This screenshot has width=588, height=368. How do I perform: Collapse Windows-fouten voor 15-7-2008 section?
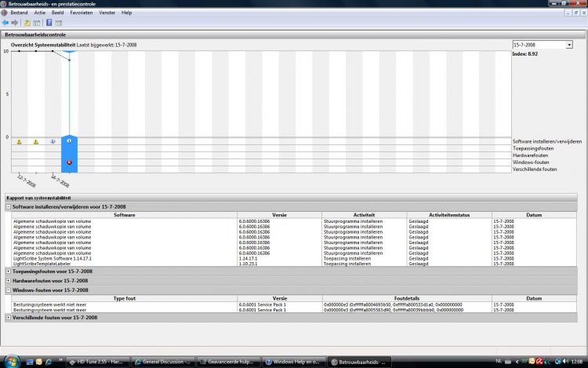tap(9, 290)
